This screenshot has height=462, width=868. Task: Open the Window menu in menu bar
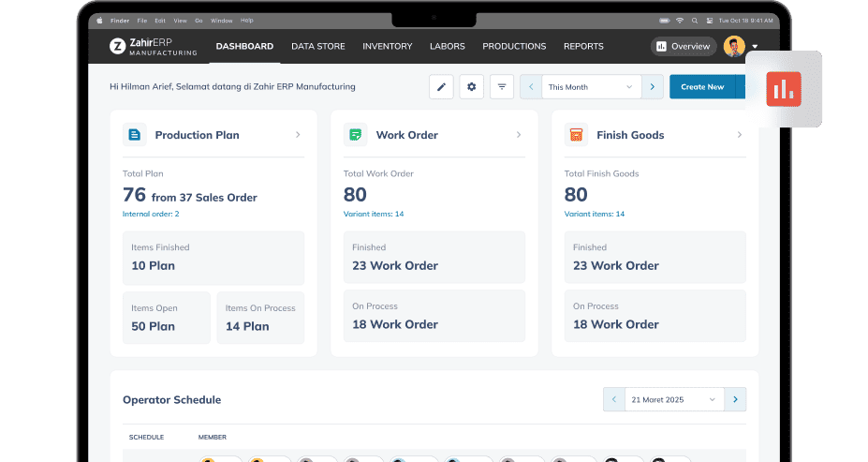(221, 21)
